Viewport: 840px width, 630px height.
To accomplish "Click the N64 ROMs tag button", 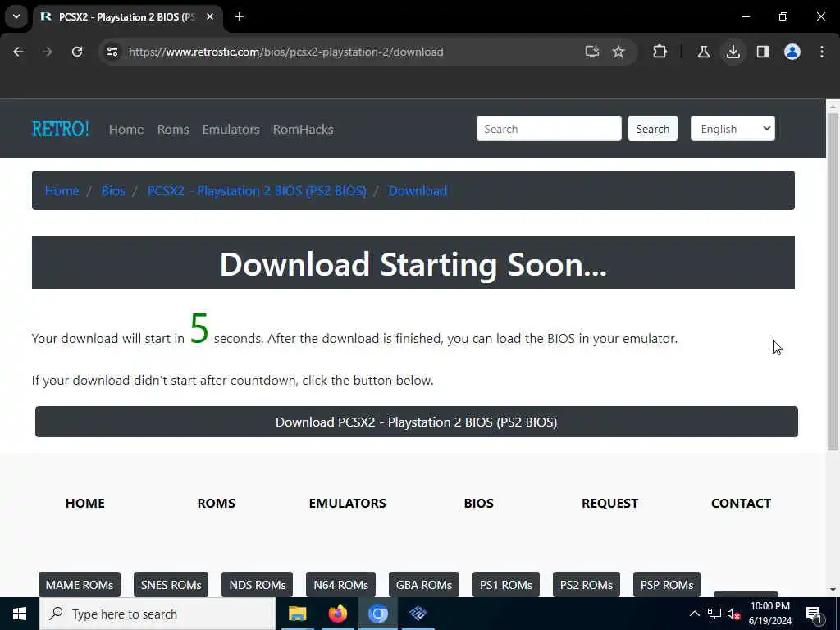I will coord(340,584).
